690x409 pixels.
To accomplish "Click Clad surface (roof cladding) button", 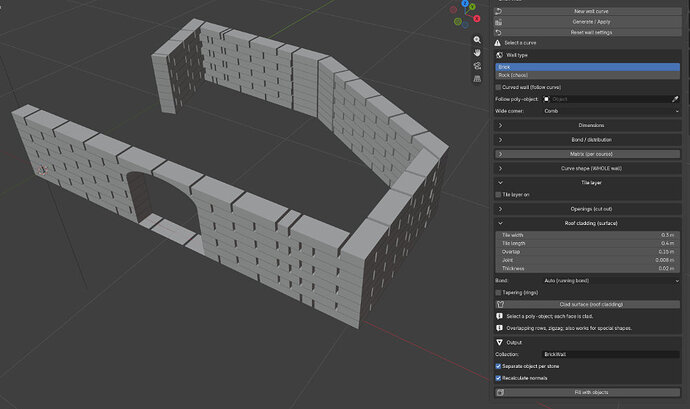I will click(587, 304).
